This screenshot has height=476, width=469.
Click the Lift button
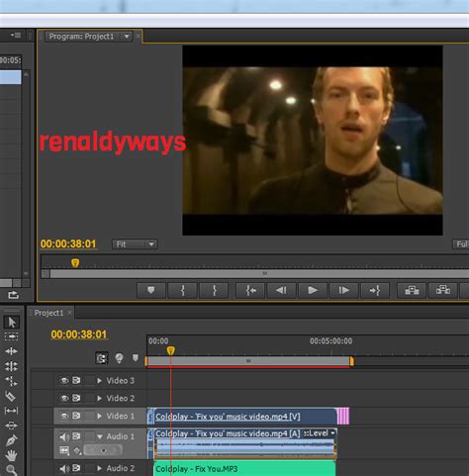pyautogui.click(x=412, y=290)
